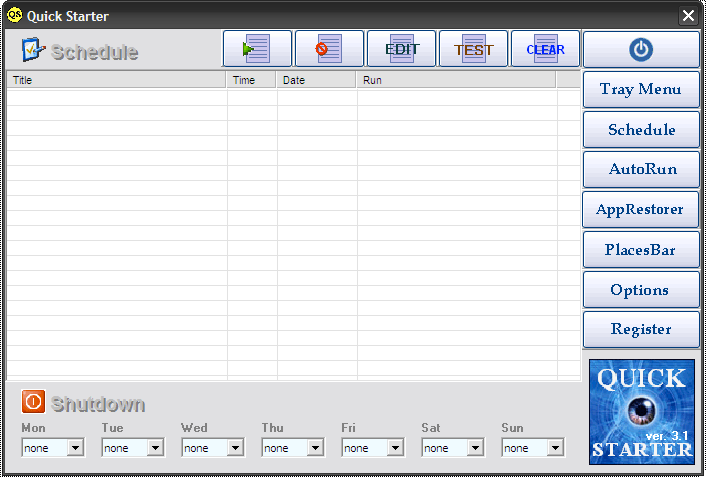Click the EDIT task toolbar button
This screenshot has width=707, height=478.
tap(401, 49)
